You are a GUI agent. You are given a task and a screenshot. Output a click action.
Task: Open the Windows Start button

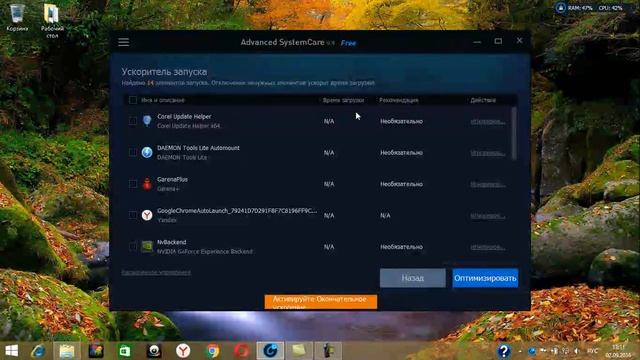click(x=11, y=351)
